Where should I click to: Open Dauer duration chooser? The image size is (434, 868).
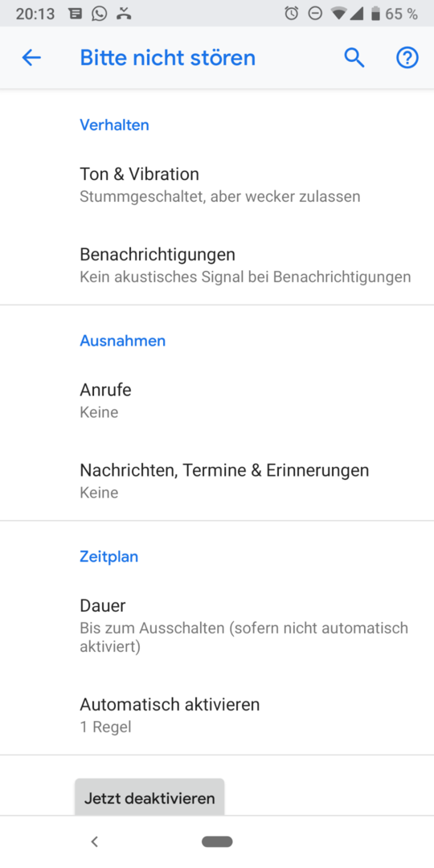[x=217, y=626]
